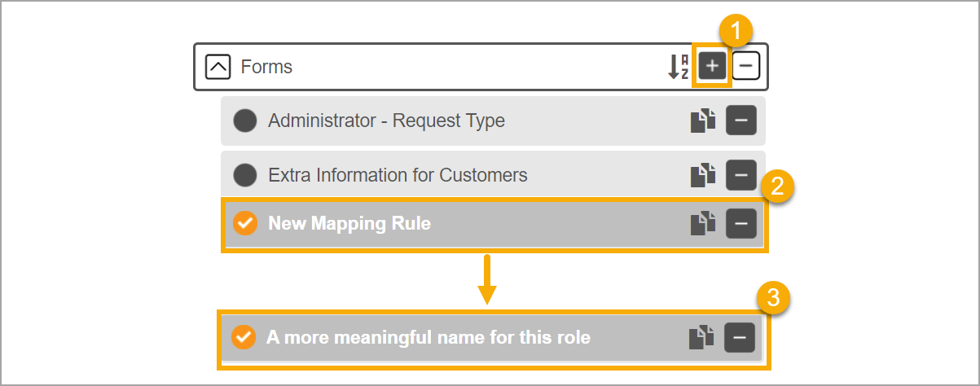The height and width of the screenshot is (386, 980).
Task: Select the Administrator - Request Type row
Action: click(493, 121)
